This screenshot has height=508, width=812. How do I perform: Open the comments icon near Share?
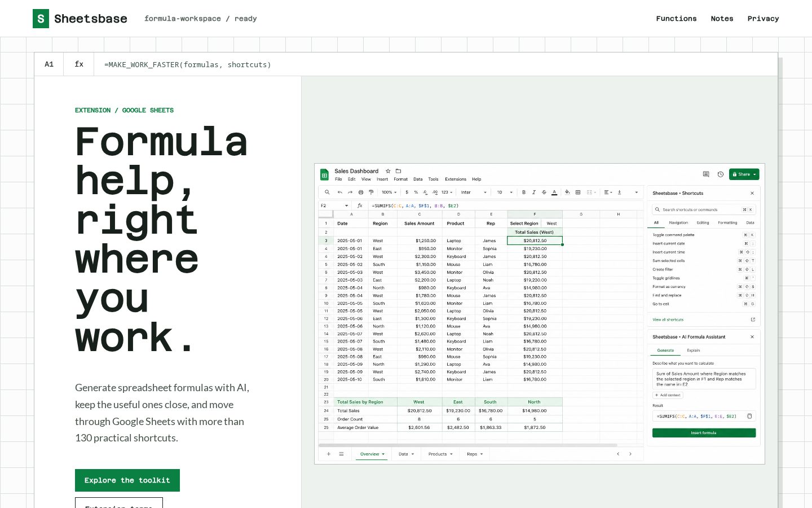point(706,174)
